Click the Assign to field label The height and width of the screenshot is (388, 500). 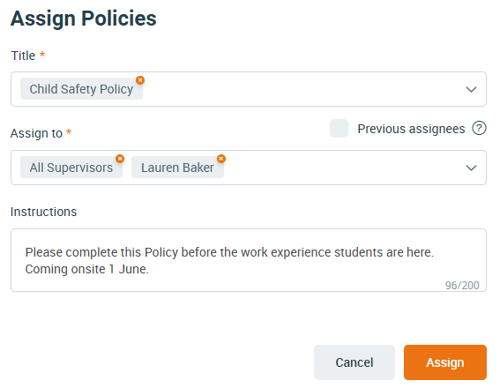(x=36, y=133)
